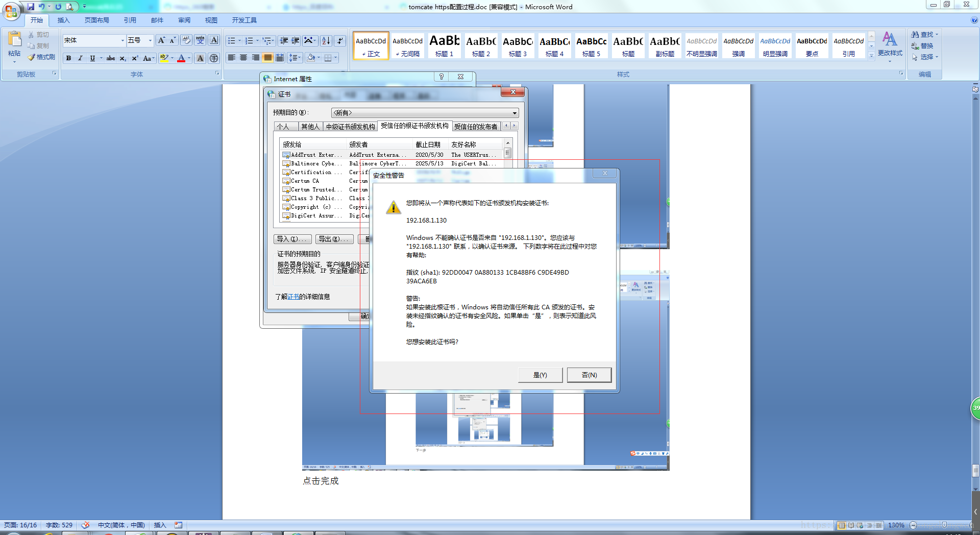Click the zoom slider handle
Screen dimensions: 980x535
944,525
